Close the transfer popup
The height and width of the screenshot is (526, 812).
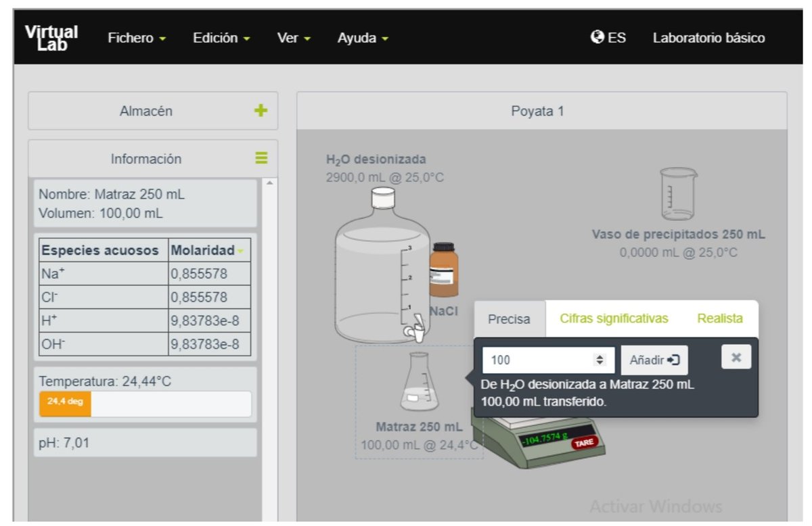(x=736, y=357)
